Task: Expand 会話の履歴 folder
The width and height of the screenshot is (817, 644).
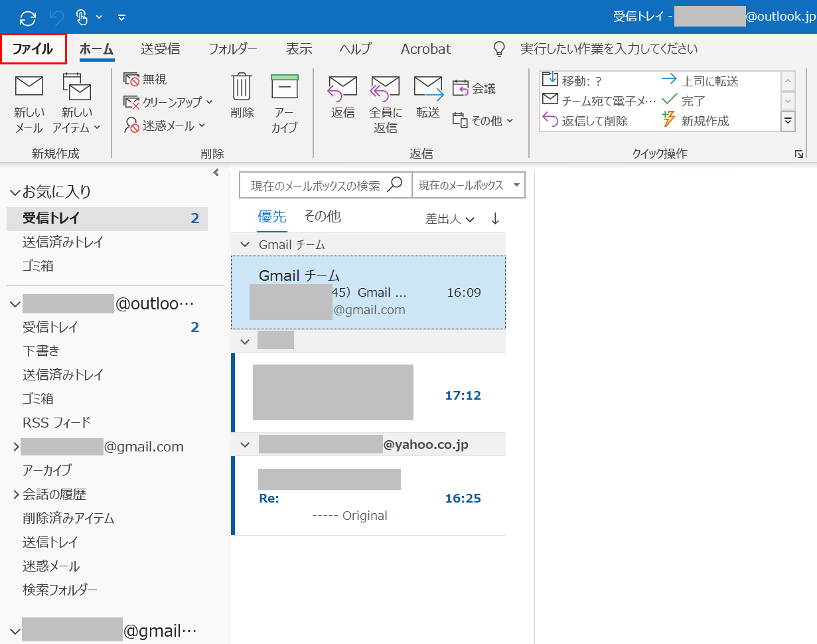Action: [x=16, y=495]
